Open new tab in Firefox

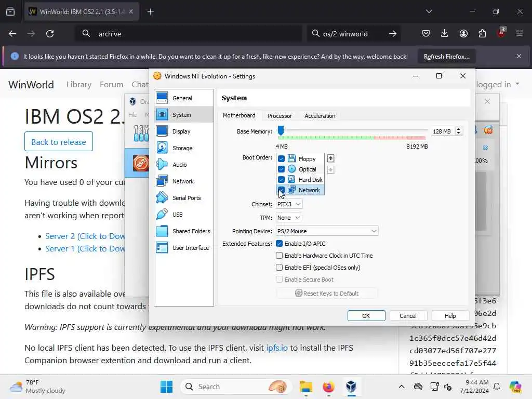click(151, 12)
